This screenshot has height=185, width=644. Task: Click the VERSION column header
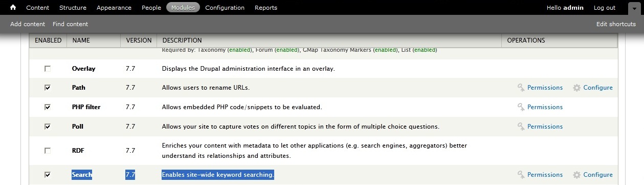pos(139,40)
